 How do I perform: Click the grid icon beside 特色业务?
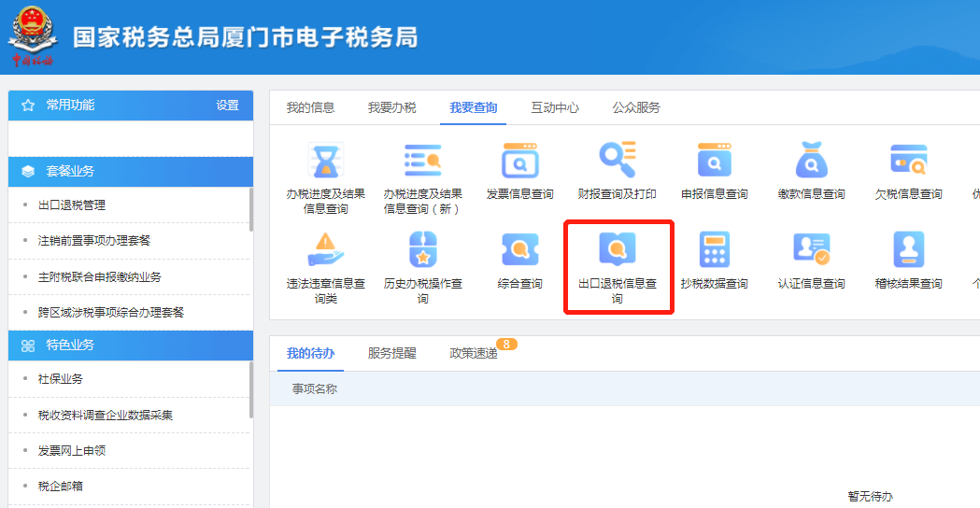28,346
